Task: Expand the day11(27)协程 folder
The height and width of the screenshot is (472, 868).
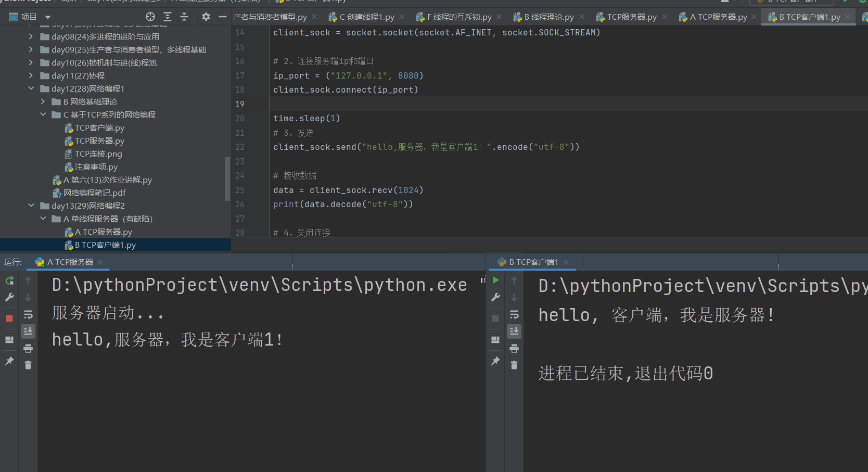Action: [31, 75]
